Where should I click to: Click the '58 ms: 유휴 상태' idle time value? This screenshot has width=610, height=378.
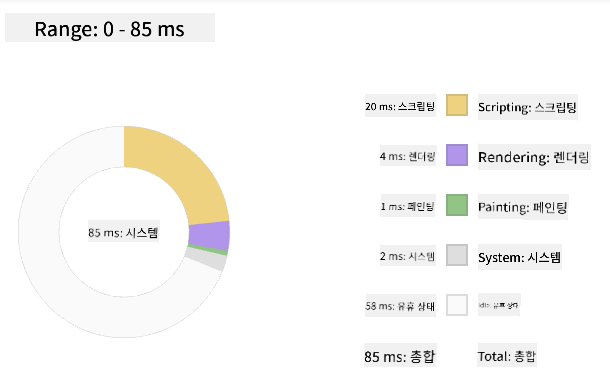tap(400, 306)
